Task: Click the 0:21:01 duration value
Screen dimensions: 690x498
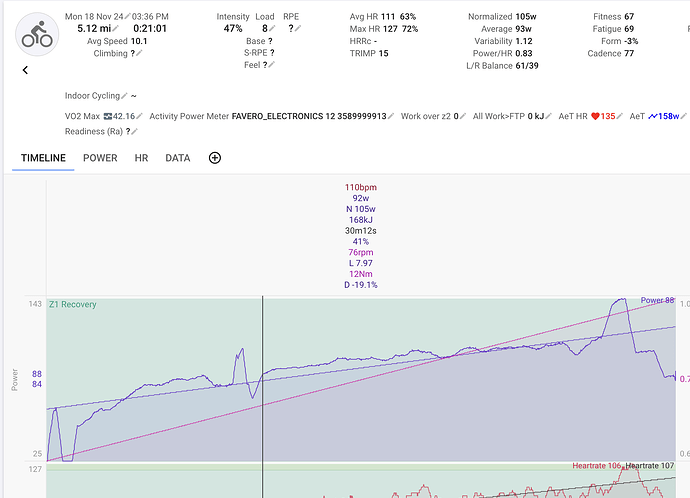Action: pyautogui.click(x=150, y=29)
